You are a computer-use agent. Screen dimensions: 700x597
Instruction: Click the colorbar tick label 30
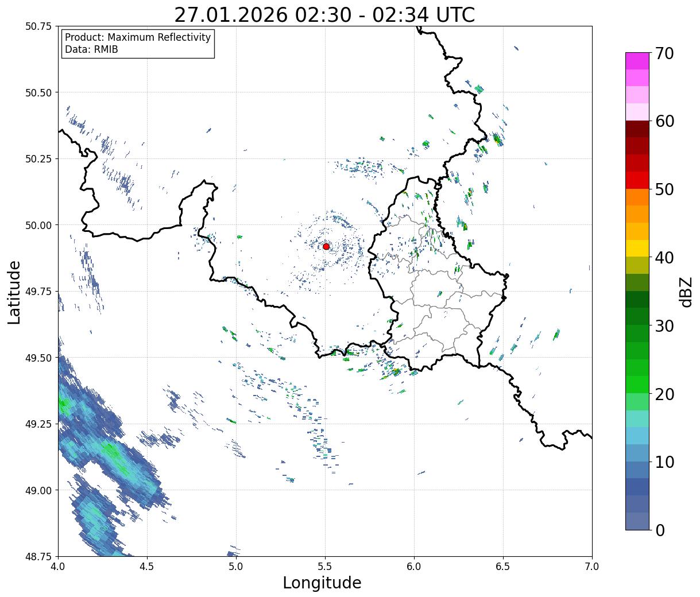[x=664, y=325]
